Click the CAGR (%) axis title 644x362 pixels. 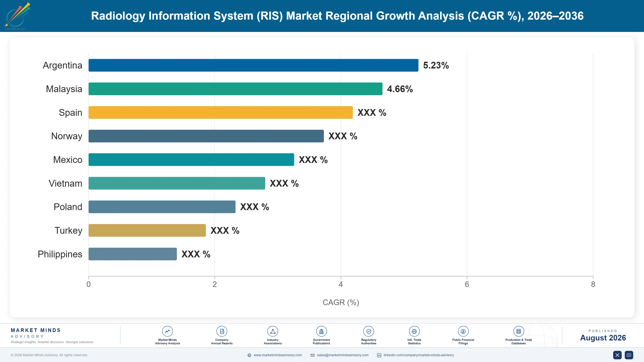(x=341, y=302)
